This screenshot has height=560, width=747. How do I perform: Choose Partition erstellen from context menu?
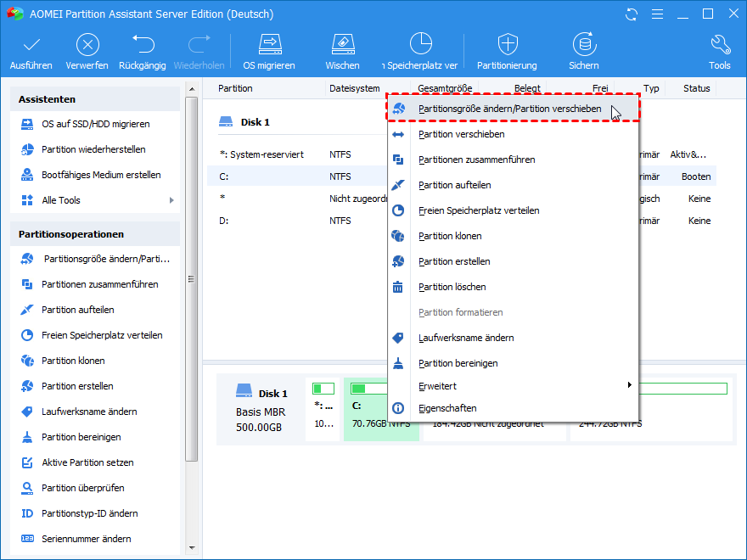[x=513, y=261]
